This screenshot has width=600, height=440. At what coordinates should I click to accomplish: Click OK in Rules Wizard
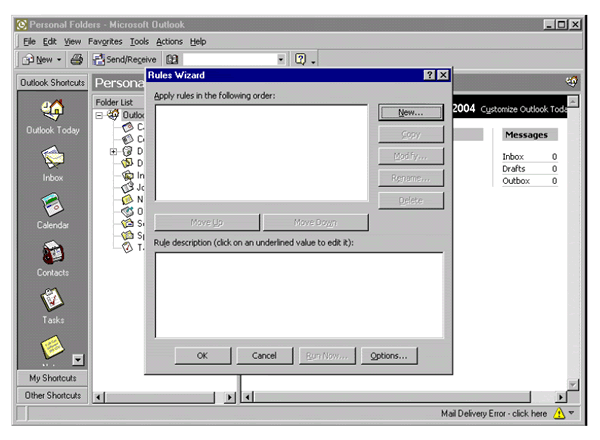point(202,356)
